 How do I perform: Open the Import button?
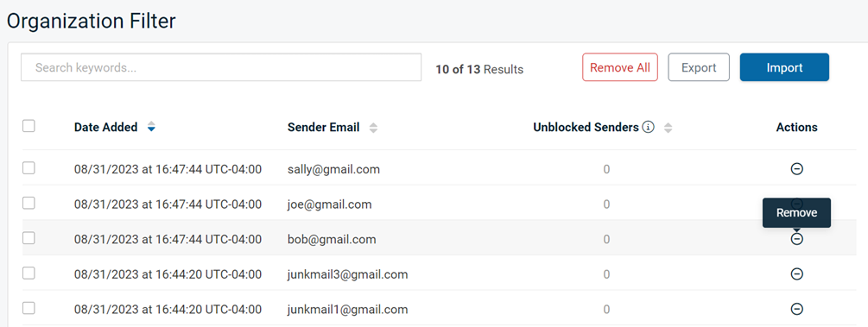[x=784, y=67]
